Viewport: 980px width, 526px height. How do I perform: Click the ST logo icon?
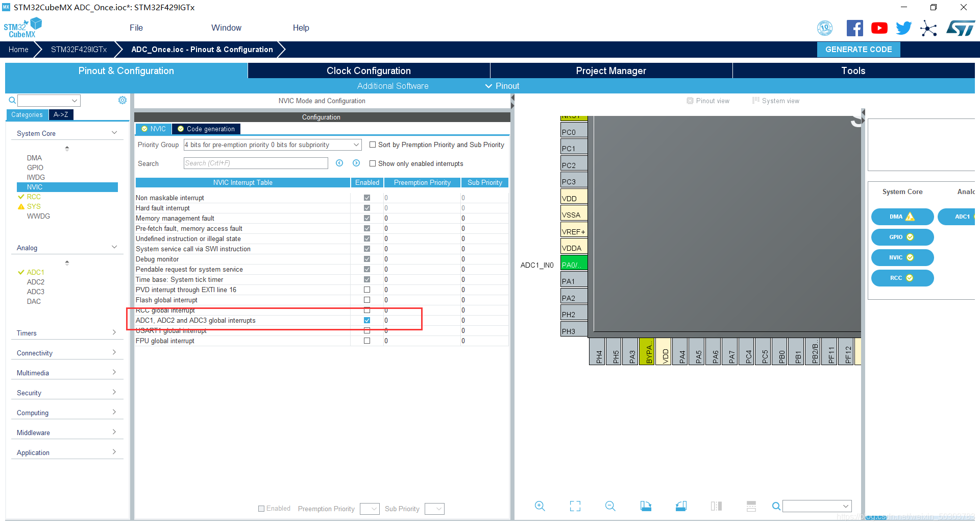961,28
